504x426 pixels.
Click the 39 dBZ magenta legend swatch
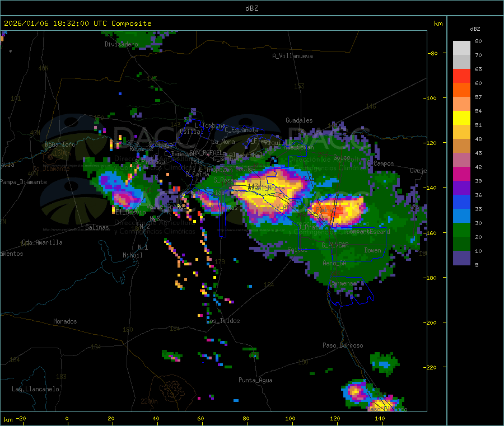pyautogui.click(x=461, y=174)
